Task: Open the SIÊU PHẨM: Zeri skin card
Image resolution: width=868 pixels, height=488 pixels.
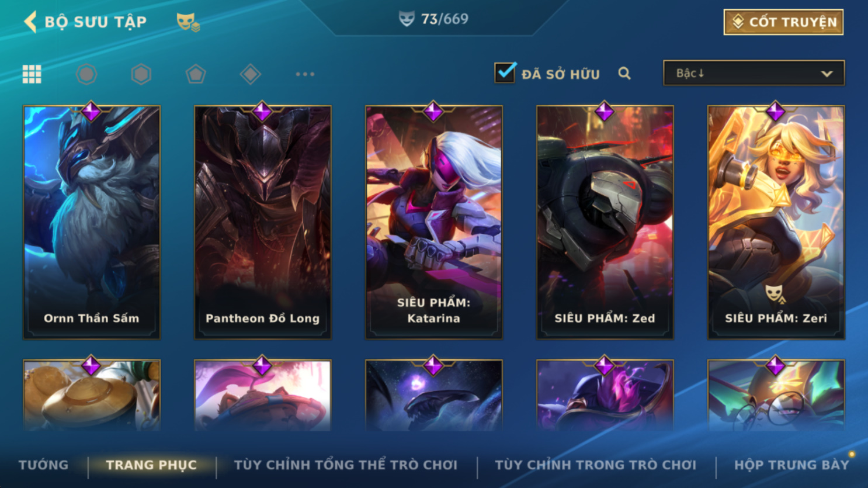Action: [x=776, y=222]
